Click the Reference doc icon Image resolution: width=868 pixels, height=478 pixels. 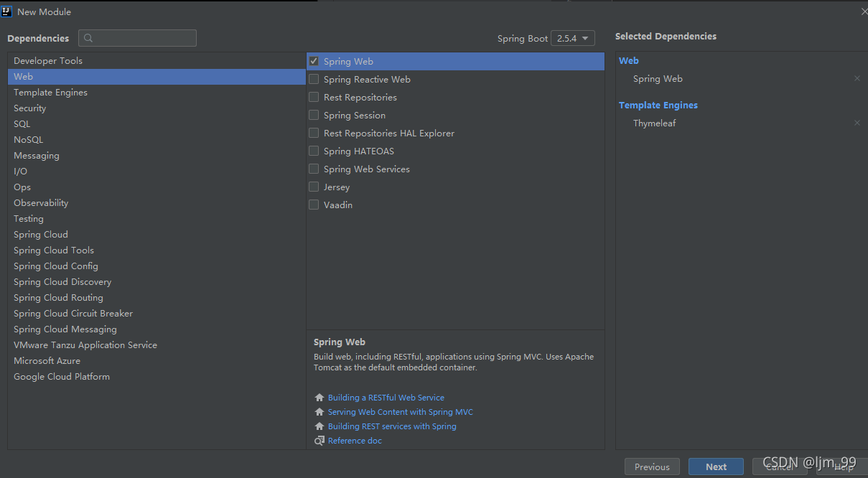pyautogui.click(x=319, y=441)
